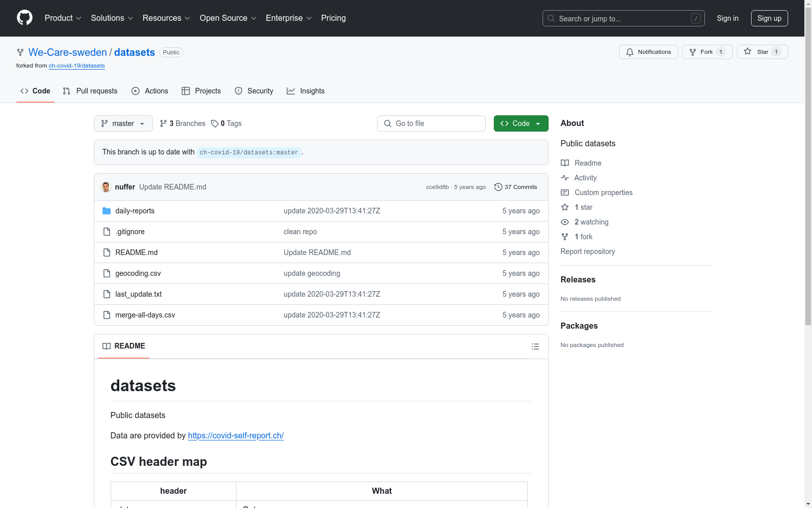This screenshot has height=508, width=812.
Task: Click the Go to file search field
Action: click(431, 123)
